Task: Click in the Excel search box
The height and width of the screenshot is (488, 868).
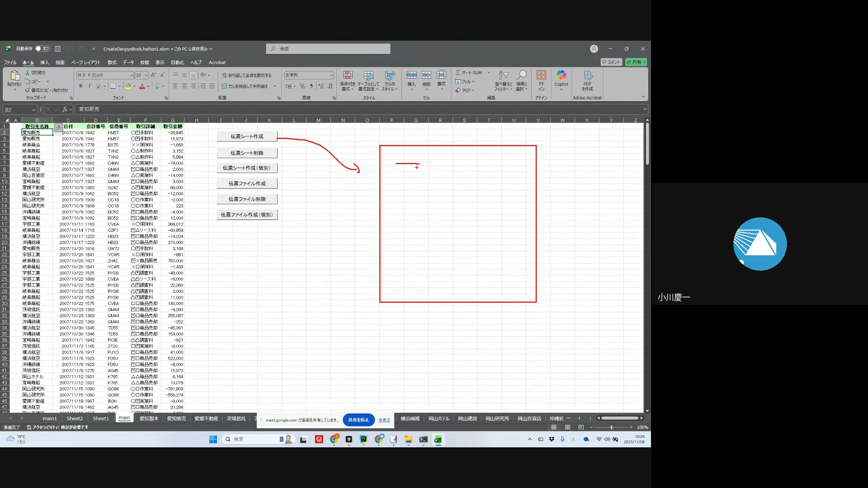Action: pos(328,49)
